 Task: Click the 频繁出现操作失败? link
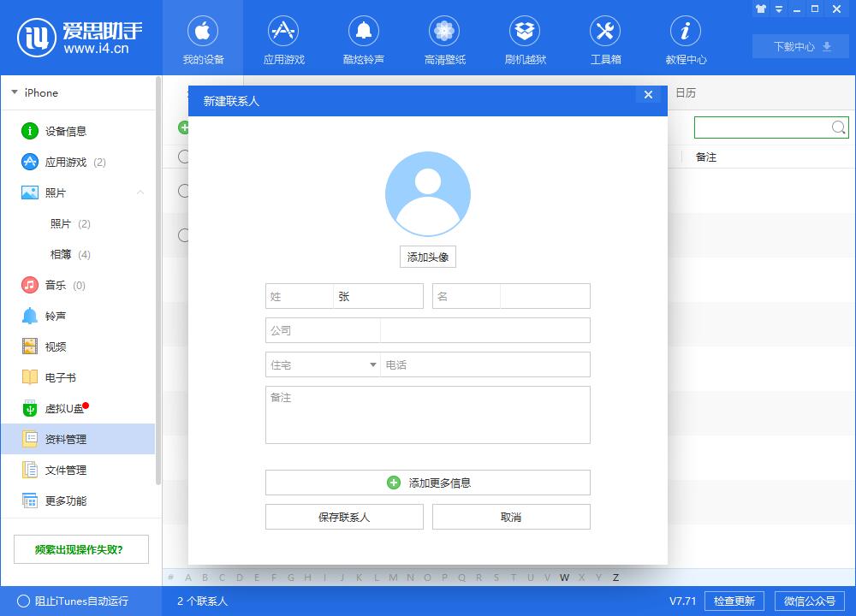[80, 548]
